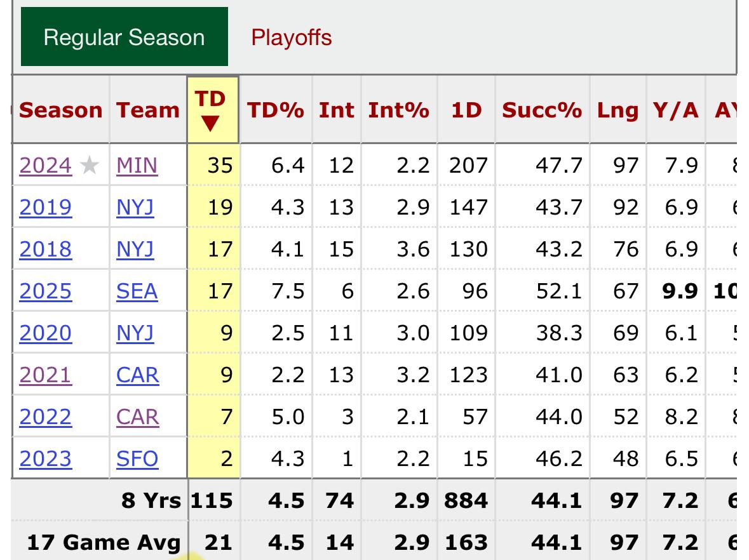
Task: Sort by the Team column header
Action: click(x=147, y=110)
